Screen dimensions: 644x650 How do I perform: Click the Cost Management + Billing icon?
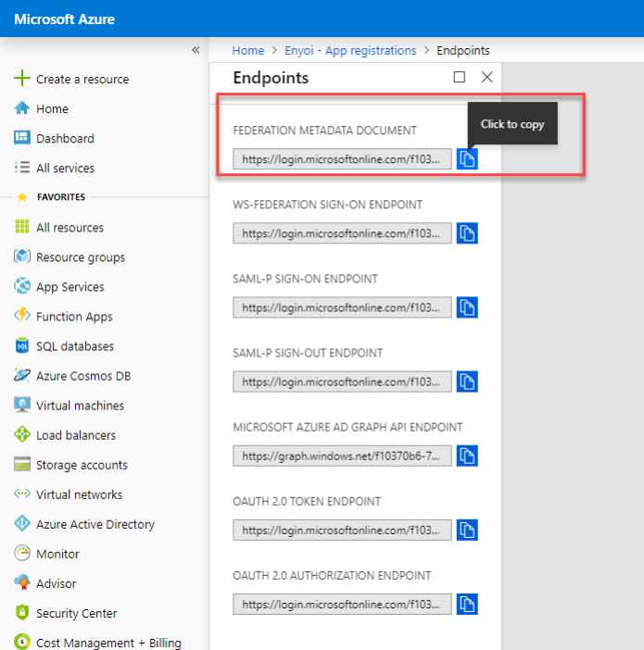pyautogui.click(x=22, y=642)
